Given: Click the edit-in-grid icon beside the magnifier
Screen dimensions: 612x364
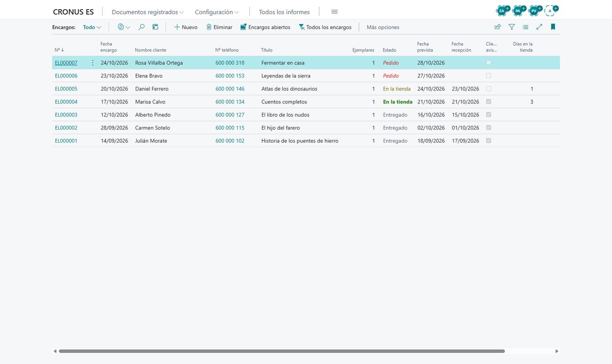Looking at the screenshot, I should coord(156,27).
